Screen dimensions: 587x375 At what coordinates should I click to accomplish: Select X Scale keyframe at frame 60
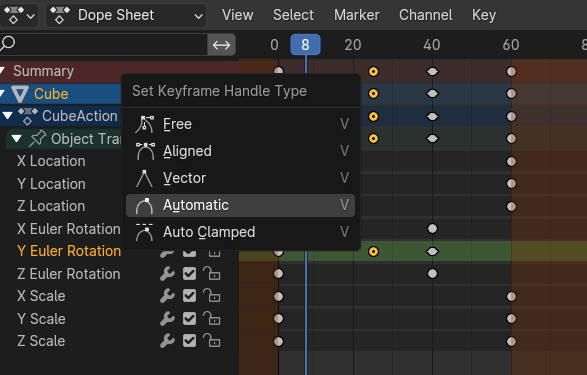click(511, 296)
